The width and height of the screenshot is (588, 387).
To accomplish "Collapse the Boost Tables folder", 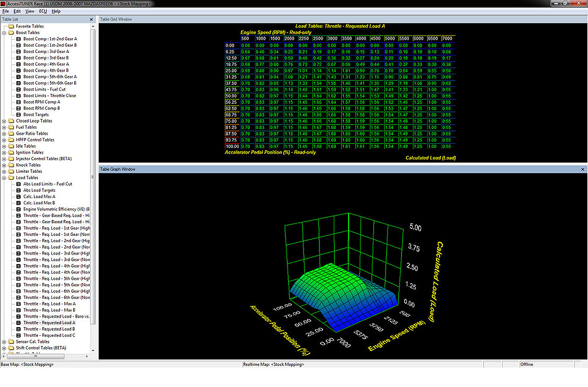I will [x=4, y=33].
